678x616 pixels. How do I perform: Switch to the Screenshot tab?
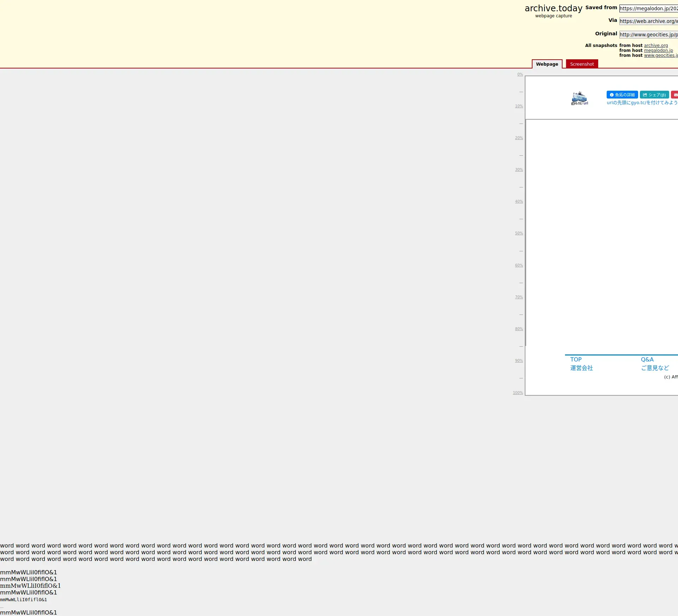(582, 64)
